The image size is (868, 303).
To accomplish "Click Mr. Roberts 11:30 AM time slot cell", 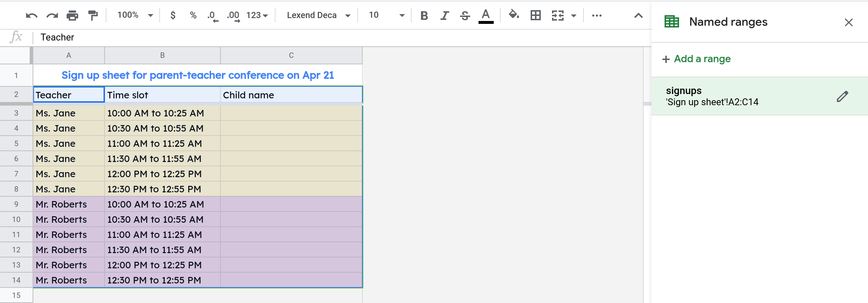I will coord(163,250).
